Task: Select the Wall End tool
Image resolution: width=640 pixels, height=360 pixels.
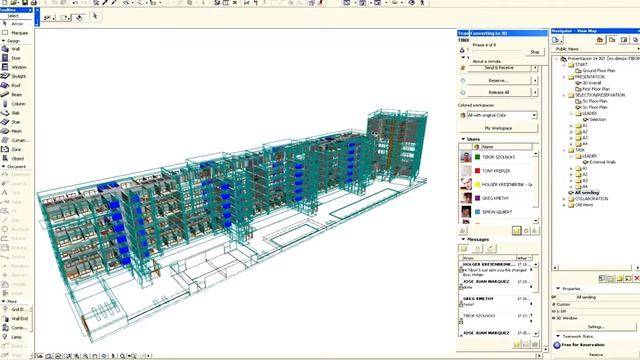Action: 16,319
